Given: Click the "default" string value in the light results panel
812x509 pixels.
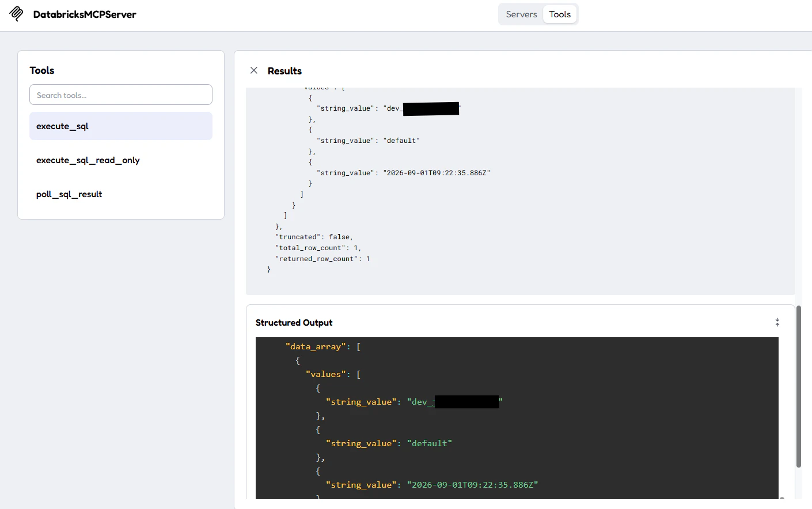Looking at the screenshot, I should [401, 141].
